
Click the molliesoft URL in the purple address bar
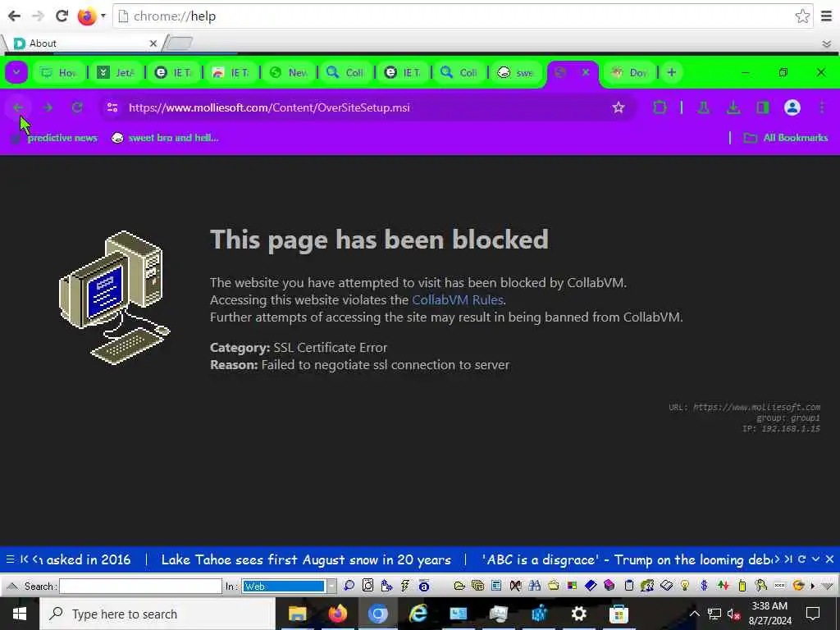(269, 107)
